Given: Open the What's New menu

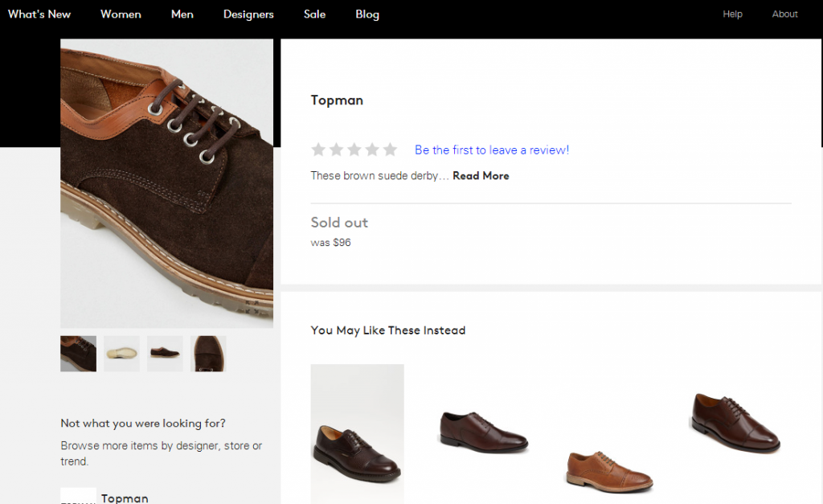Looking at the screenshot, I should (x=39, y=14).
